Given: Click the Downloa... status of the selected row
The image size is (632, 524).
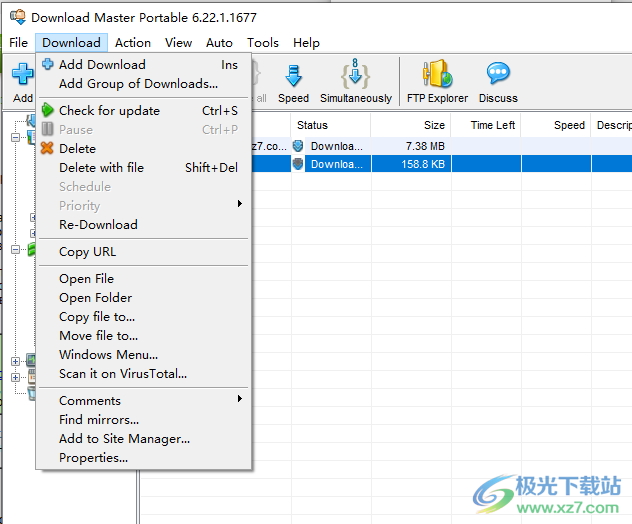Looking at the screenshot, I should (337, 164).
